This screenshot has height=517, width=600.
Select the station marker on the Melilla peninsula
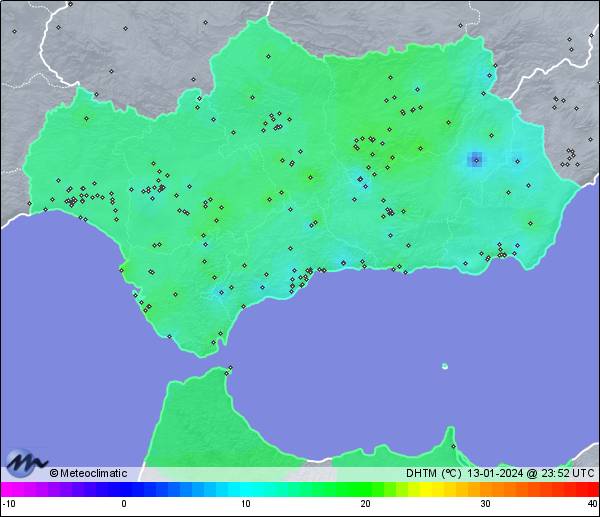453,446
